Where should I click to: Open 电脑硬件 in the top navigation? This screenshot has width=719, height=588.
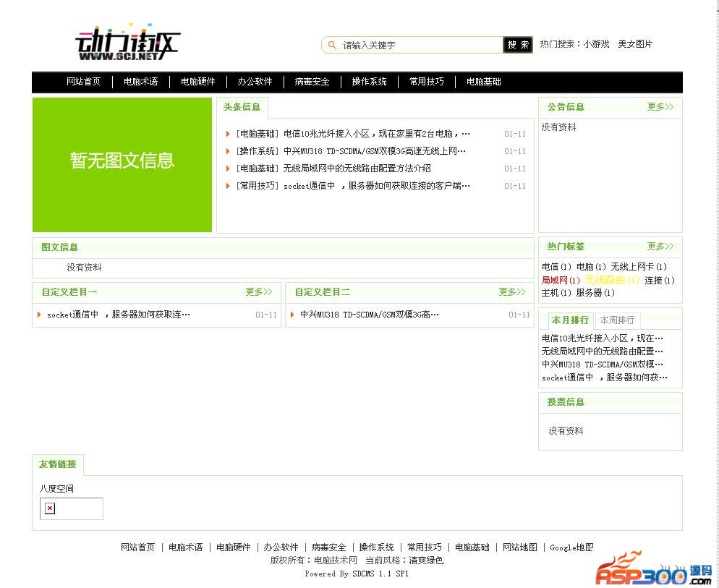pyautogui.click(x=198, y=82)
